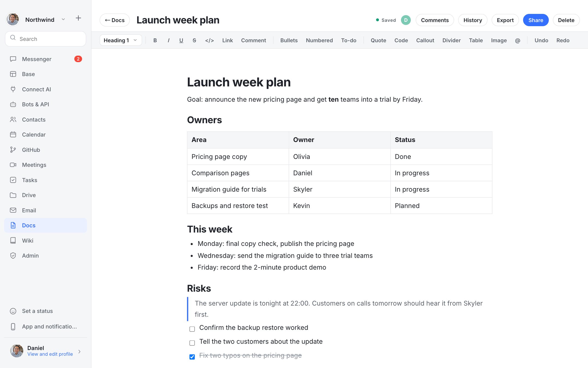
Task: Insert a To-do list
Action: pyautogui.click(x=349, y=40)
